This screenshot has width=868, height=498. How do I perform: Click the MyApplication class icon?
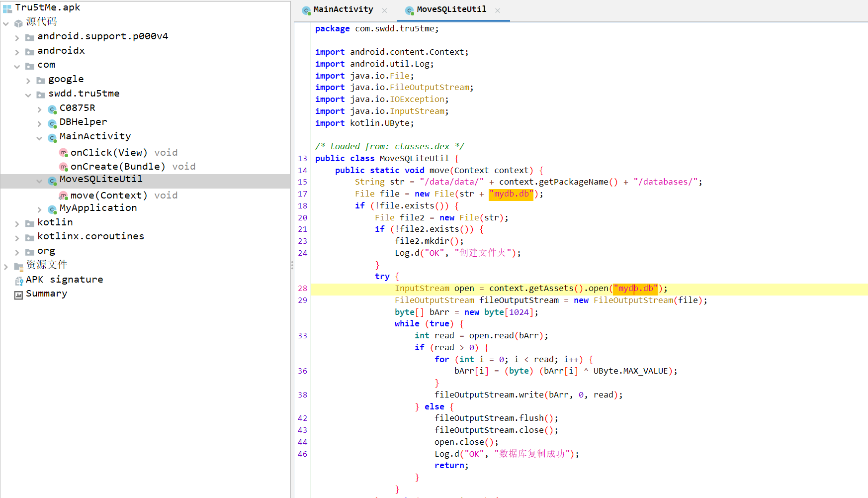(52, 209)
